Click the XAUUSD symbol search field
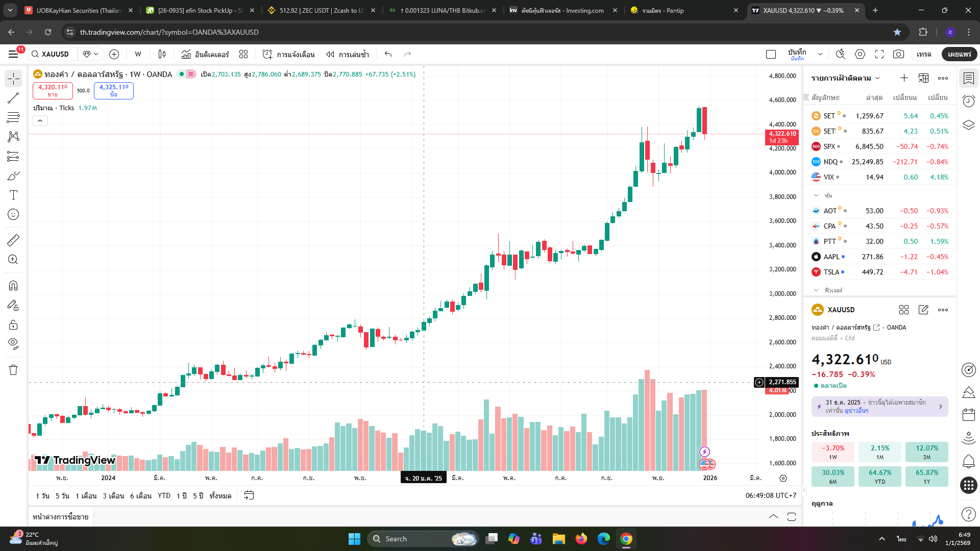This screenshot has height=551, width=980. pyautogui.click(x=55, y=54)
